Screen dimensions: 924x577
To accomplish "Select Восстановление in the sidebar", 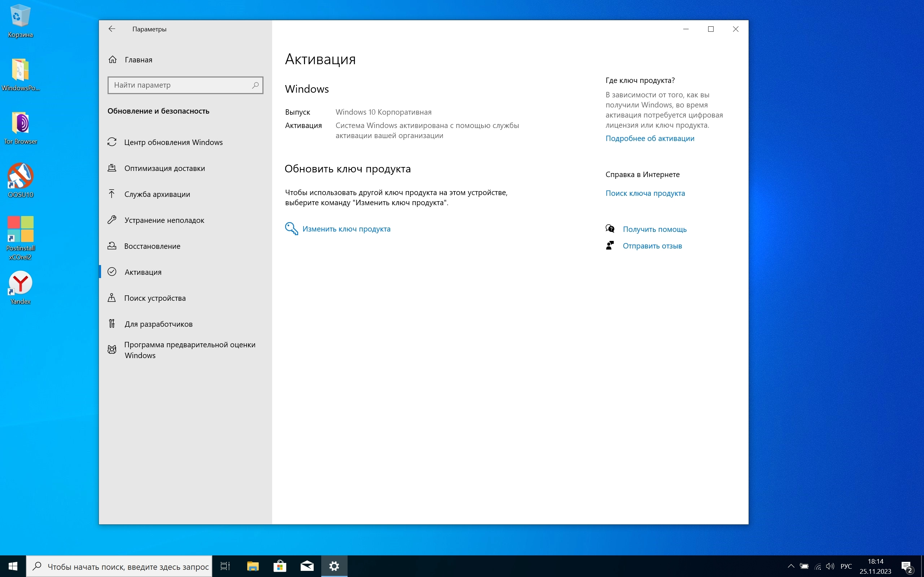I will [x=152, y=246].
